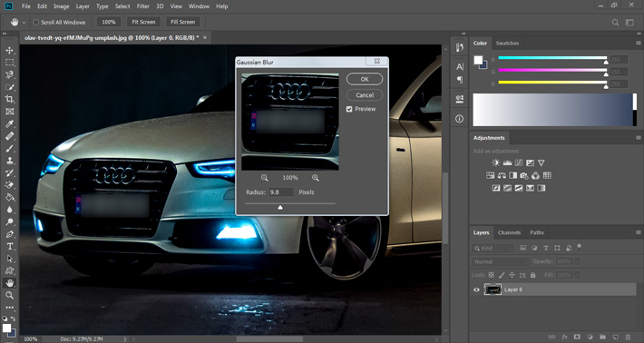Click search icon in options bar
644x343 pixels.
click(x=615, y=22)
